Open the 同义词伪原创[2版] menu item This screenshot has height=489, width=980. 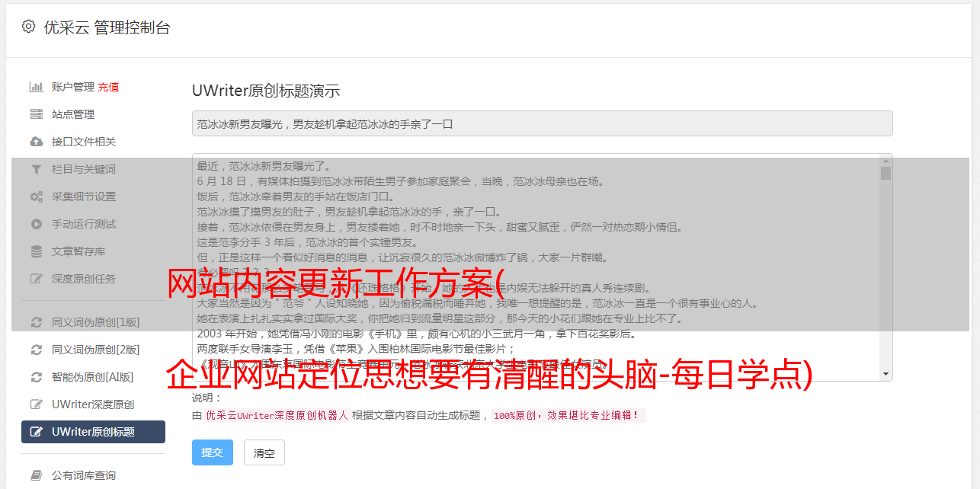coord(93,350)
